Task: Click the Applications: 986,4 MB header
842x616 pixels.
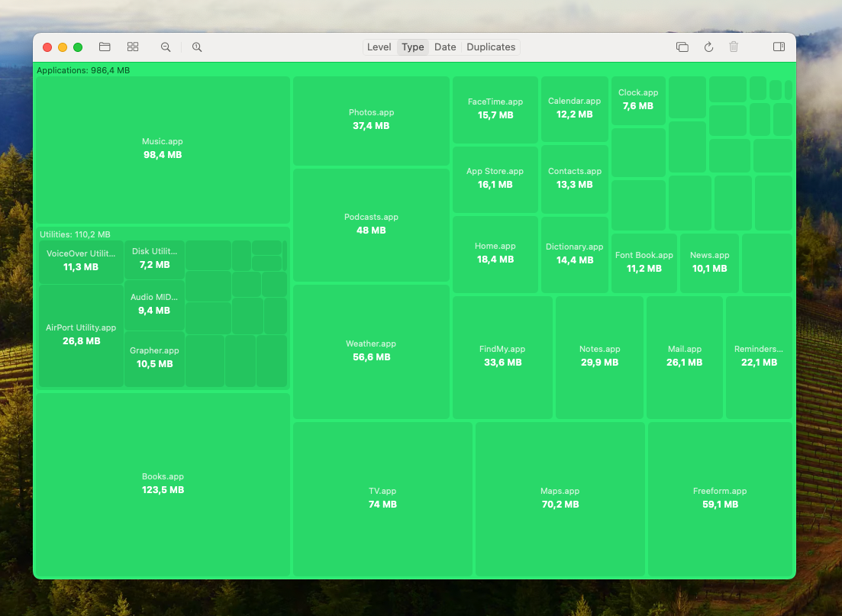Action: 83,70
